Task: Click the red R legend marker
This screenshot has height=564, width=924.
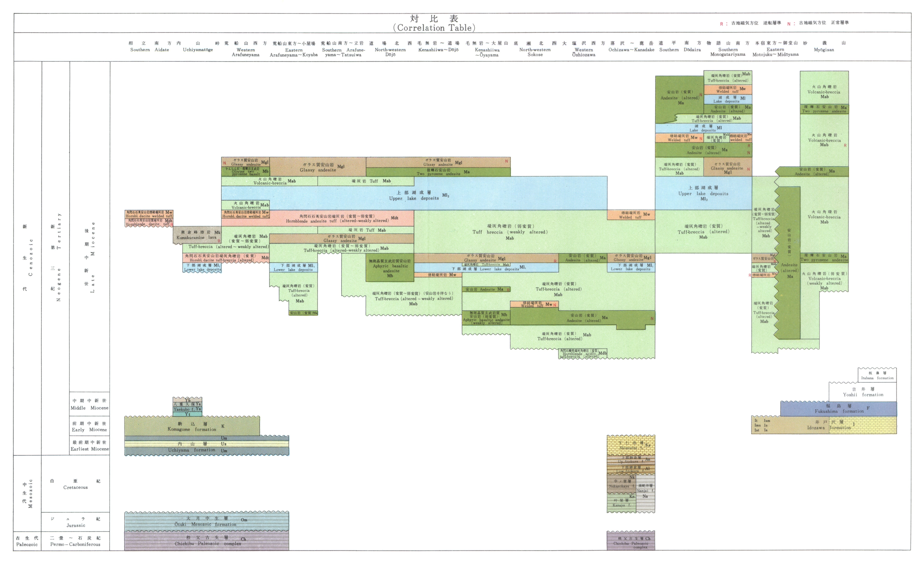Action: [x=721, y=24]
